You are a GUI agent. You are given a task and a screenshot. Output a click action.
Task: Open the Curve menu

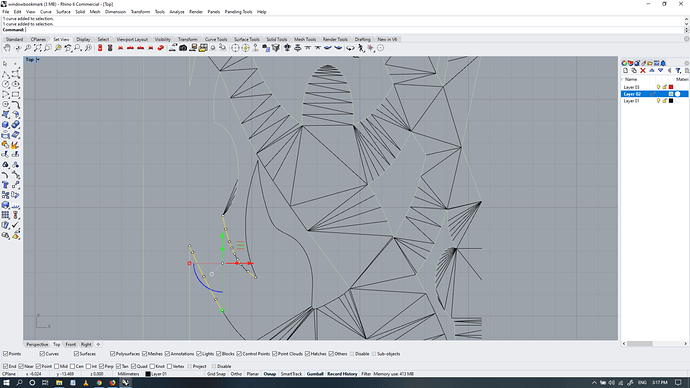pyautogui.click(x=46, y=12)
